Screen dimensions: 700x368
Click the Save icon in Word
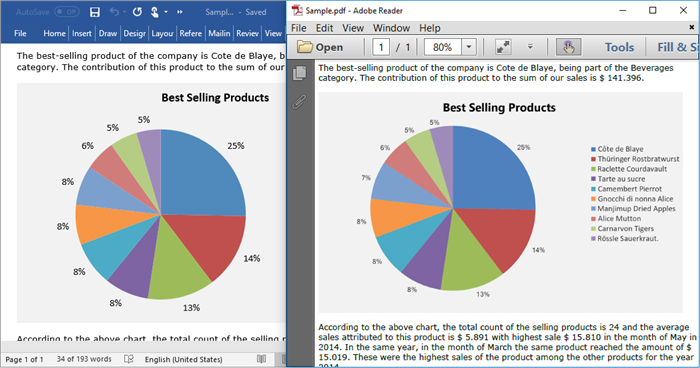(95, 12)
